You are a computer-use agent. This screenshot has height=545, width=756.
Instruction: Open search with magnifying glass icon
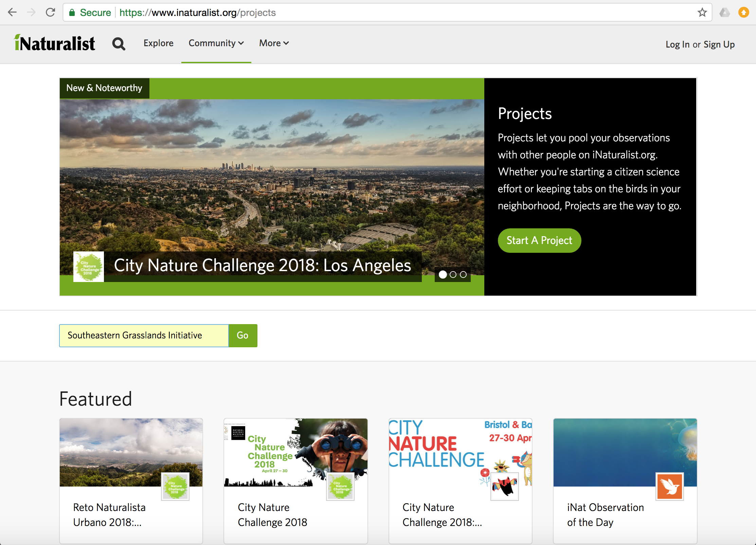coord(119,44)
